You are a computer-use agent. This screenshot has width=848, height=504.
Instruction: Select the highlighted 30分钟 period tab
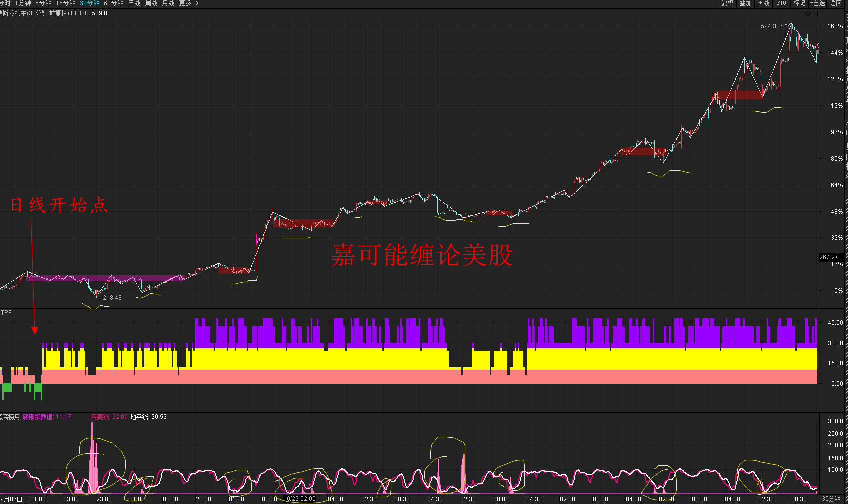90,3
